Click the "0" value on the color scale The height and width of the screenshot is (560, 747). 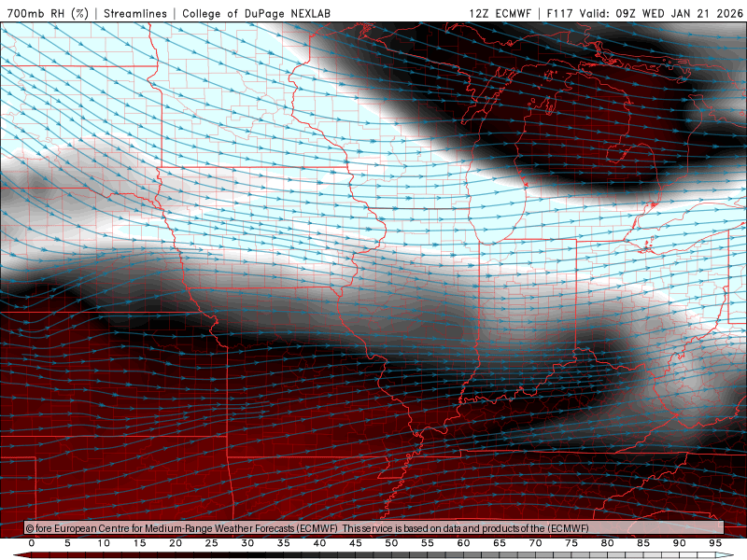(x=32, y=543)
